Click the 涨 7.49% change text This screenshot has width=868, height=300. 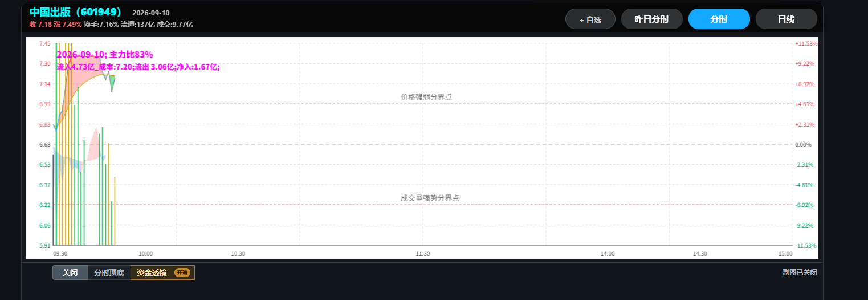pyautogui.click(x=68, y=25)
